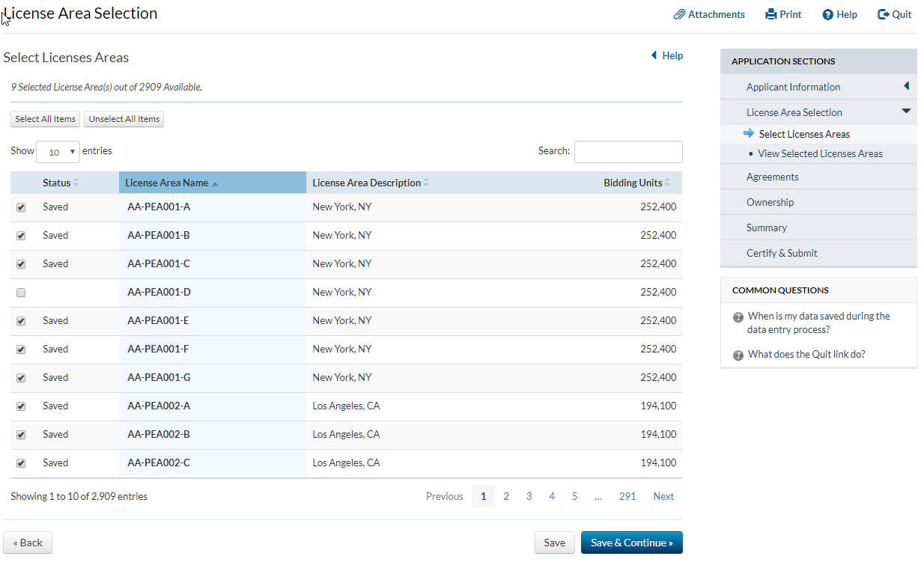
Task: Click the Quit exit icon
Action: [x=884, y=15]
